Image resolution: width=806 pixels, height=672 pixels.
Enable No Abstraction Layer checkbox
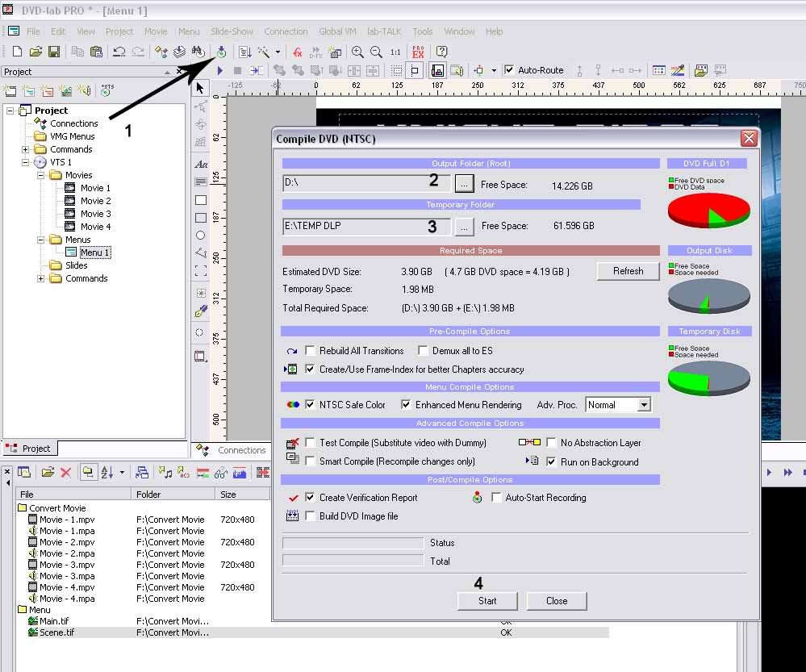[551, 442]
